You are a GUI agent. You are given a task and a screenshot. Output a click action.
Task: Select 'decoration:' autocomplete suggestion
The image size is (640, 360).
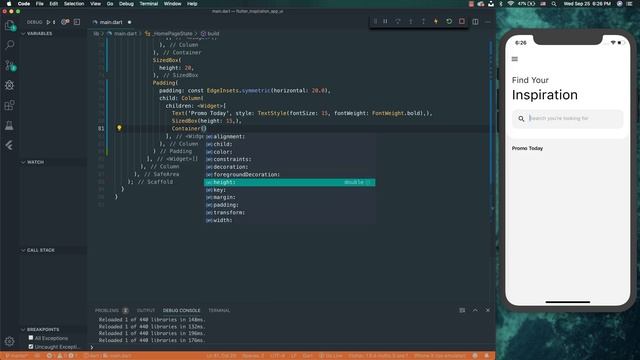[x=289, y=167]
